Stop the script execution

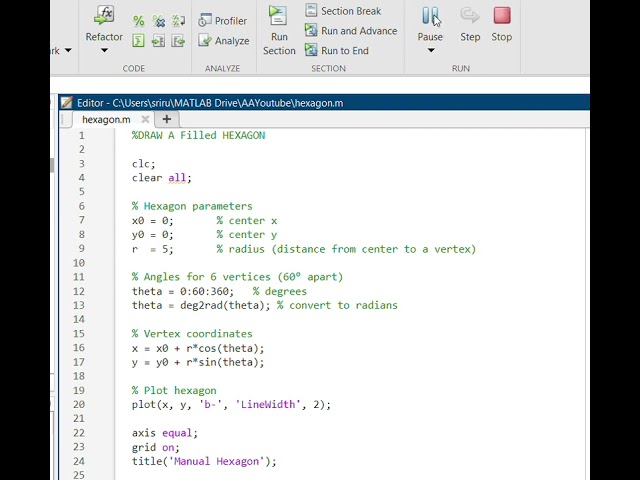(502, 24)
